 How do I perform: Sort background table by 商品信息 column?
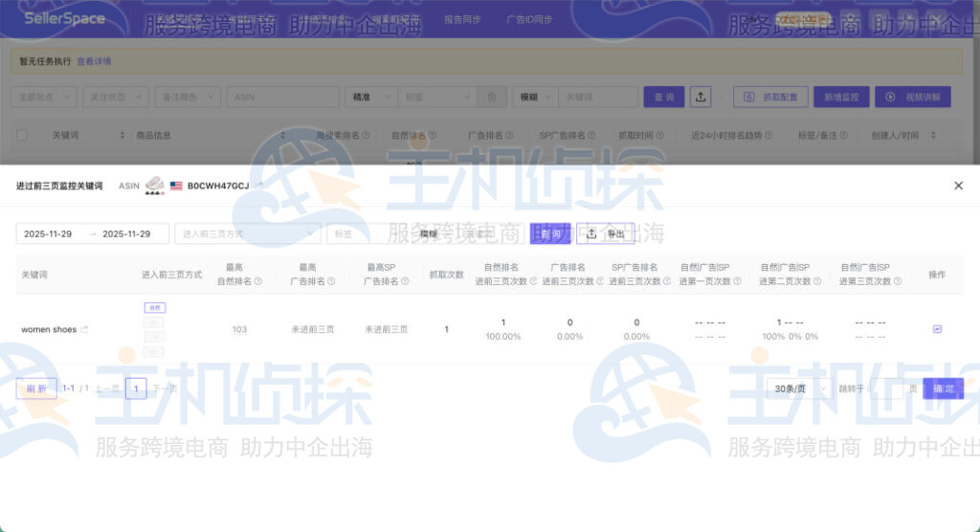[282, 135]
